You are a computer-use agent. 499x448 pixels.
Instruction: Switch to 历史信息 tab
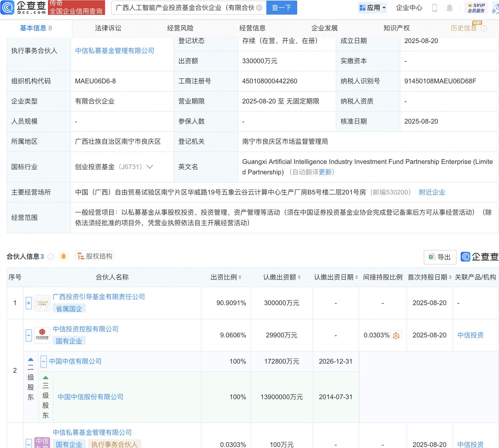point(463,28)
